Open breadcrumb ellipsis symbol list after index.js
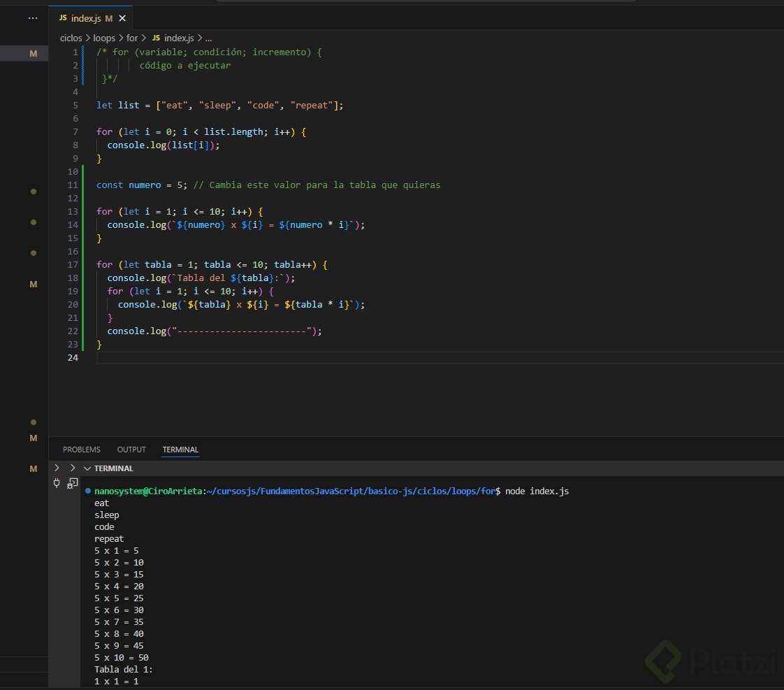The height and width of the screenshot is (690, 784). (x=208, y=38)
